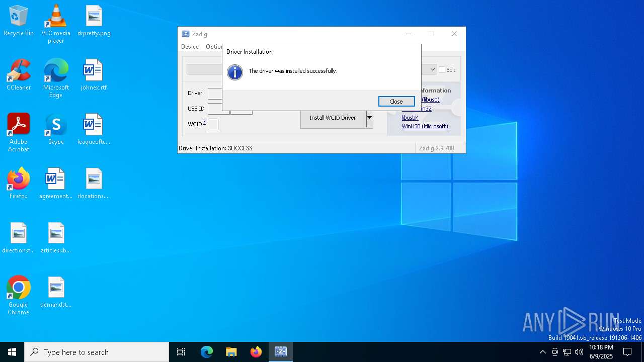Click the Driver Installation: SUCCESS status text

pos(215,148)
